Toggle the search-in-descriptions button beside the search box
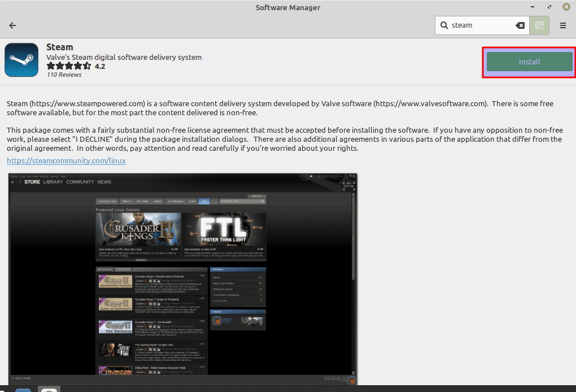This screenshot has width=576, height=392. [x=539, y=25]
